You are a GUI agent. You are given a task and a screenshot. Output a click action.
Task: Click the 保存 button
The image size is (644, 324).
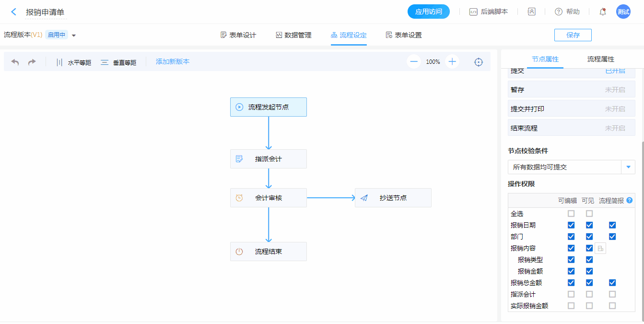(573, 35)
